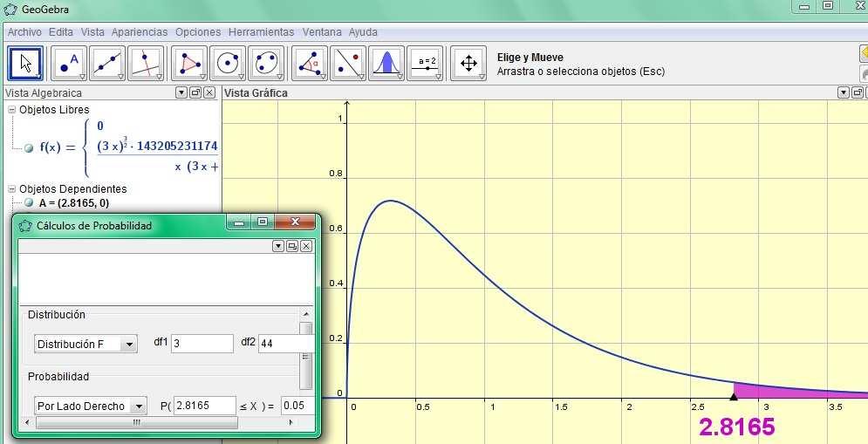Toggle visibility of function f(x)

click(x=29, y=148)
